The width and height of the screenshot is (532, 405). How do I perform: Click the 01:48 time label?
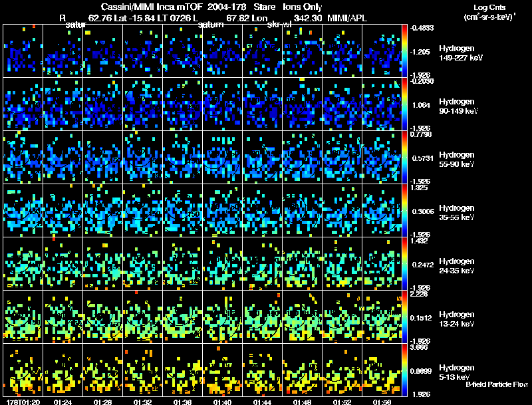[302, 402]
